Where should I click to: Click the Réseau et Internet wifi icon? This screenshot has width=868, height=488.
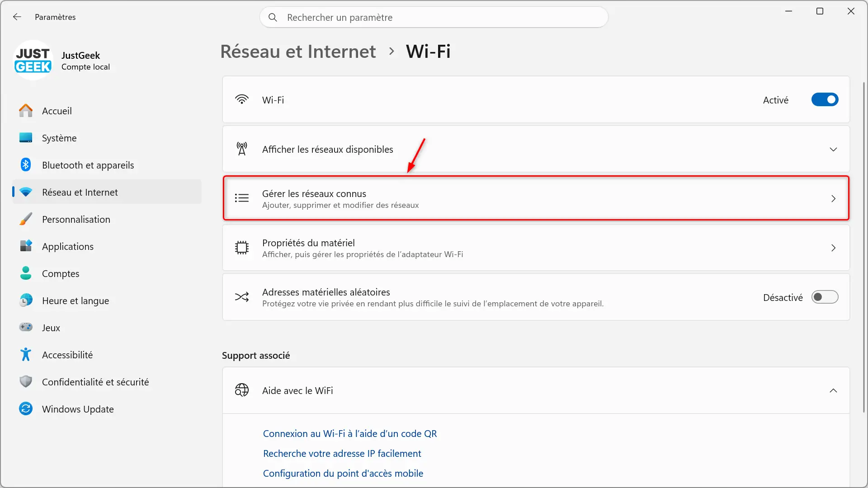tap(26, 192)
